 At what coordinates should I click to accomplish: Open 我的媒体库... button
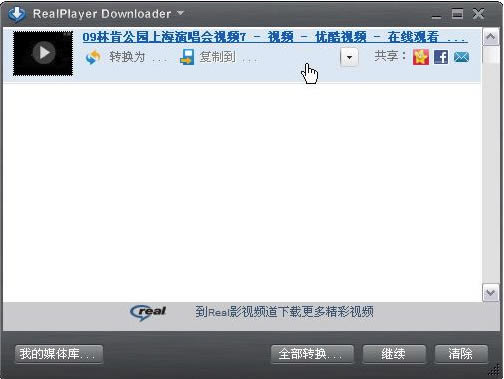pos(59,354)
